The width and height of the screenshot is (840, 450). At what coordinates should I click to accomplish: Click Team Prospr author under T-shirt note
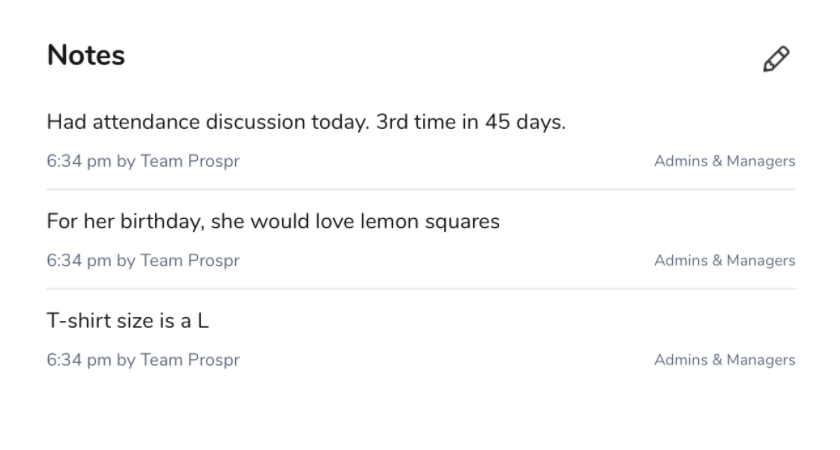(x=190, y=360)
